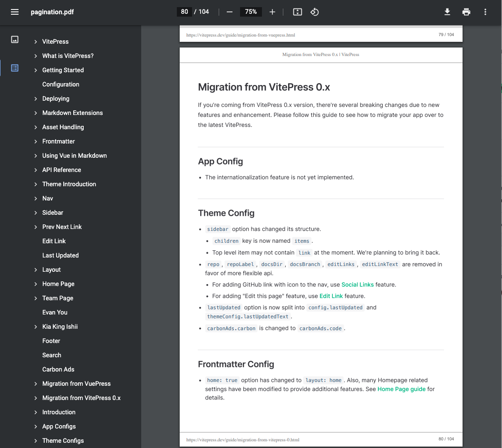502x448 pixels.
Task: Select the fit to page icon
Action: (x=297, y=11)
